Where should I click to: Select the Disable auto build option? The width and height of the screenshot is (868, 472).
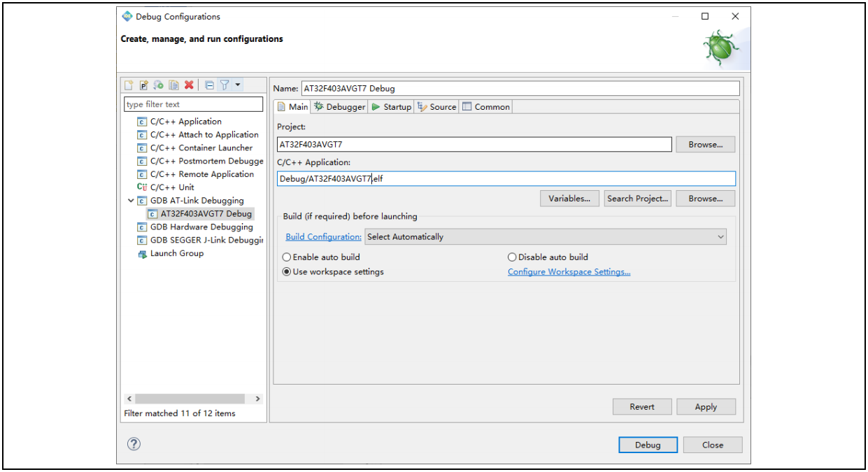click(512, 257)
